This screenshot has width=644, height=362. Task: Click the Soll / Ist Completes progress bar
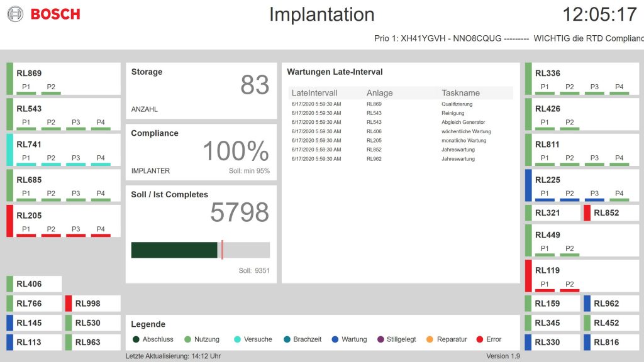[x=200, y=250]
